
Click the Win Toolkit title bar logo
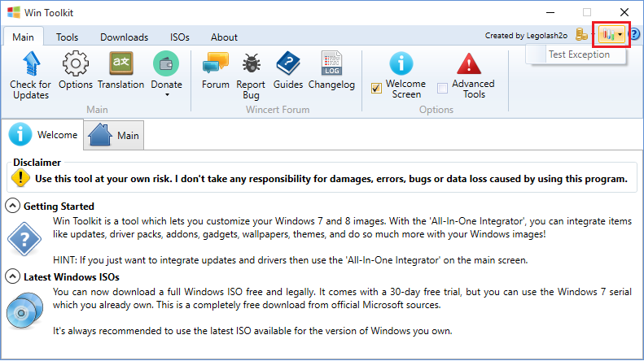click(14, 12)
